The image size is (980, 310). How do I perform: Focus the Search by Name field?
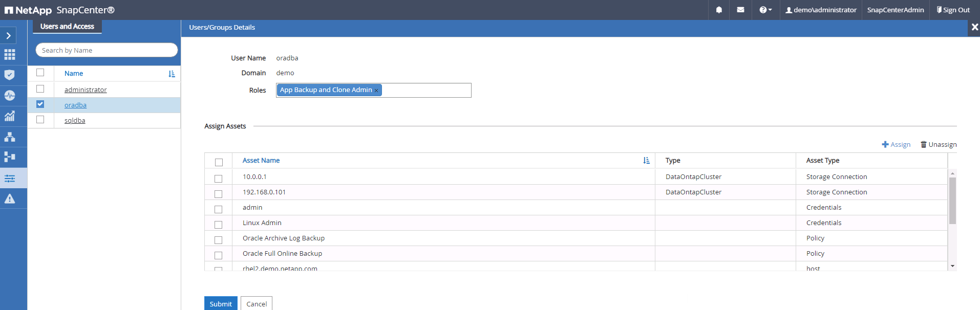coord(106,50)
